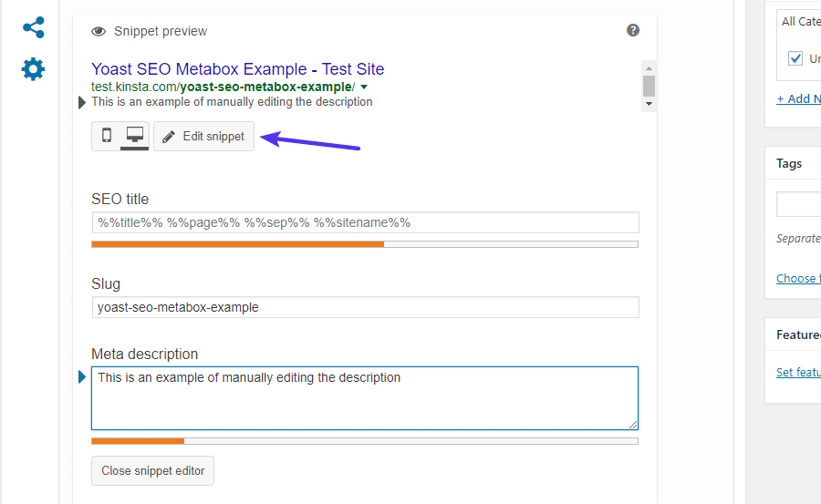Open the All Categories tab
This screenshot has height=504, width=821.
click(x=801, y=22)
